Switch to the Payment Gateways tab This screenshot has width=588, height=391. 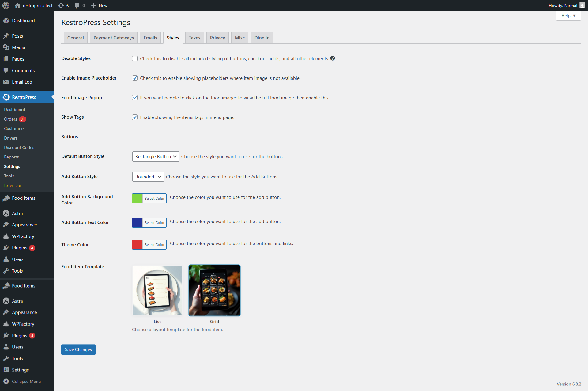pos(113,37)
